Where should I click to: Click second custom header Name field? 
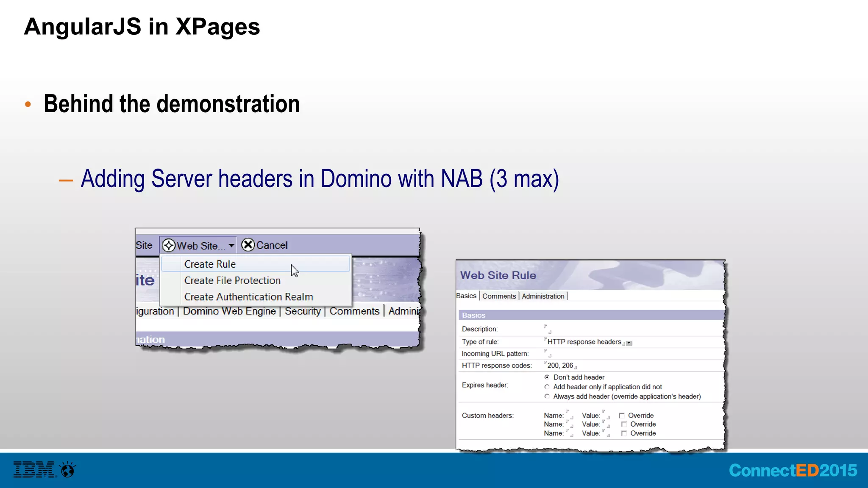pyautogui.click(x=569, y=424)
